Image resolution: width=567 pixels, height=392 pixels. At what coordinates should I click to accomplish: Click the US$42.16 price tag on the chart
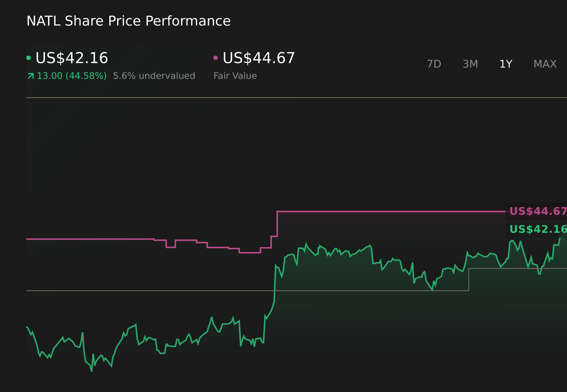click(538, 229)
